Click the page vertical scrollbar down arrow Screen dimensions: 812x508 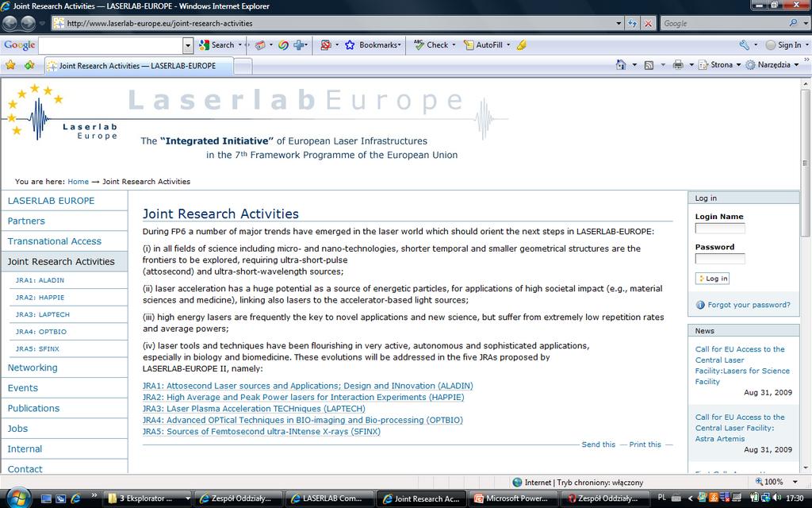(806, 468)
